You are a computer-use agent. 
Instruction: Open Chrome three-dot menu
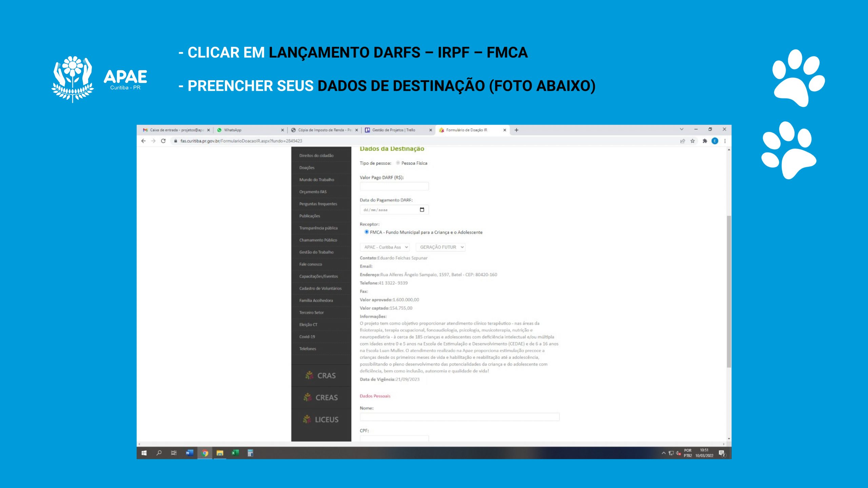725,141
